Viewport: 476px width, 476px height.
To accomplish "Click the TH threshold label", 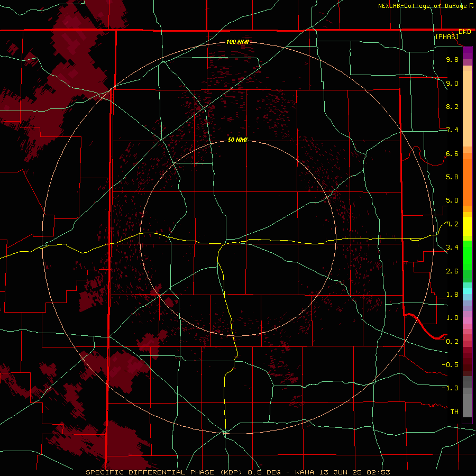I will tap(454, 411).
